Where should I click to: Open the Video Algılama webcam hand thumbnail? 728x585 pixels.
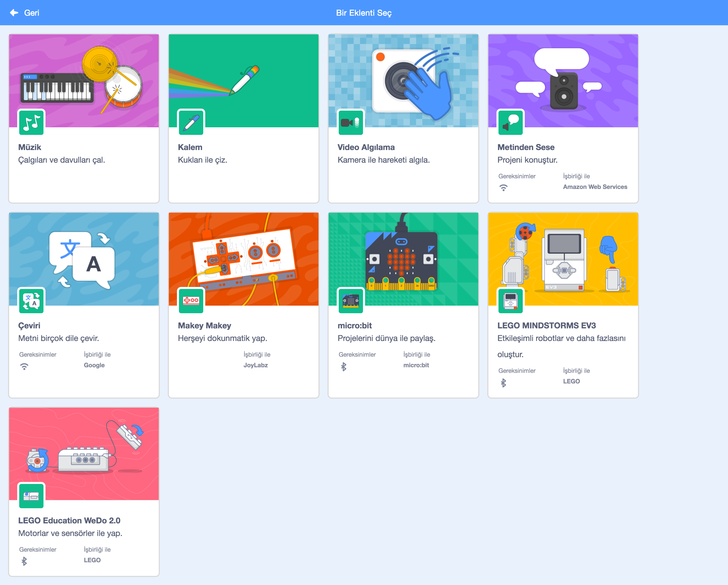[x=403, y=81]
